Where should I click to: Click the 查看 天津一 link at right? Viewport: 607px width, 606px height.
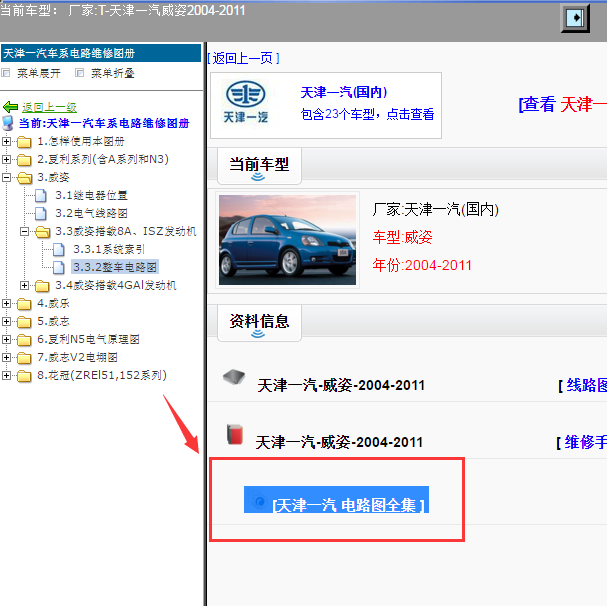point(563,105)
